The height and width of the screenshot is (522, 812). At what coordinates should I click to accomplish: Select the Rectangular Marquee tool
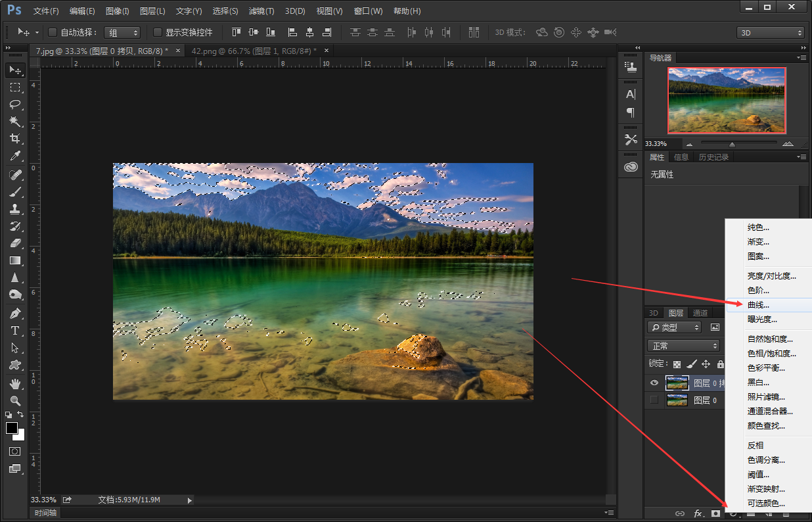(15, 87)
